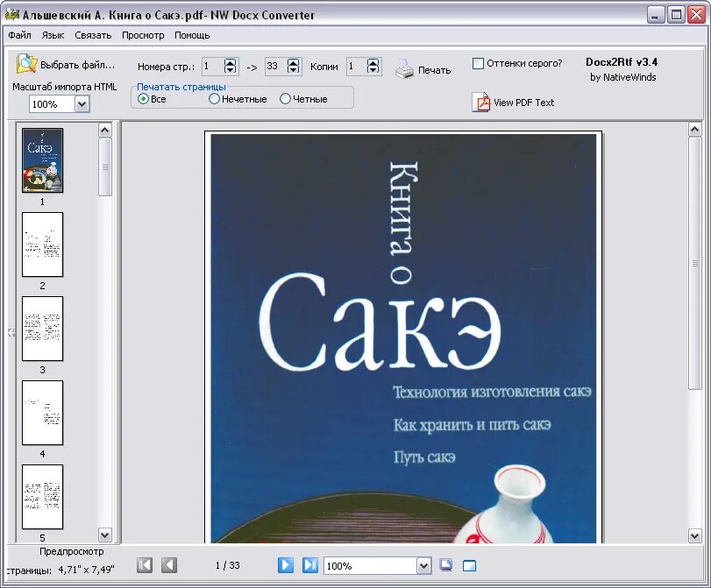711x588 pixels.
Task: Open the Язык menu
Action: [x=53, y=35]
